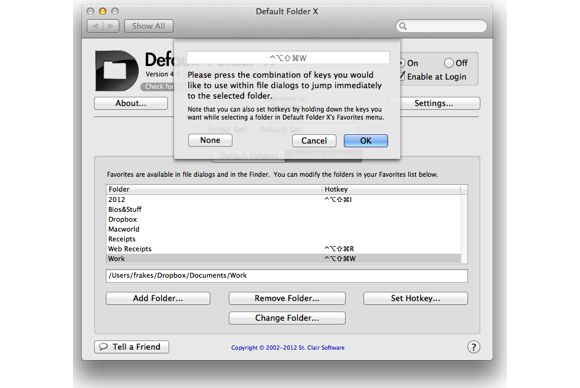Click the help question mark button
Image resolution: width=580 pixels, height=388 pixels.
473,347
